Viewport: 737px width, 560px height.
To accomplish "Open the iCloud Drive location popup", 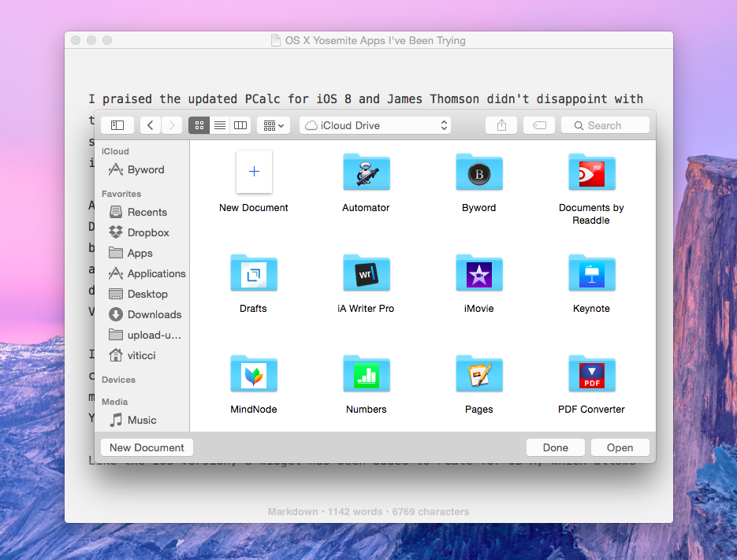I will (375, 125).
